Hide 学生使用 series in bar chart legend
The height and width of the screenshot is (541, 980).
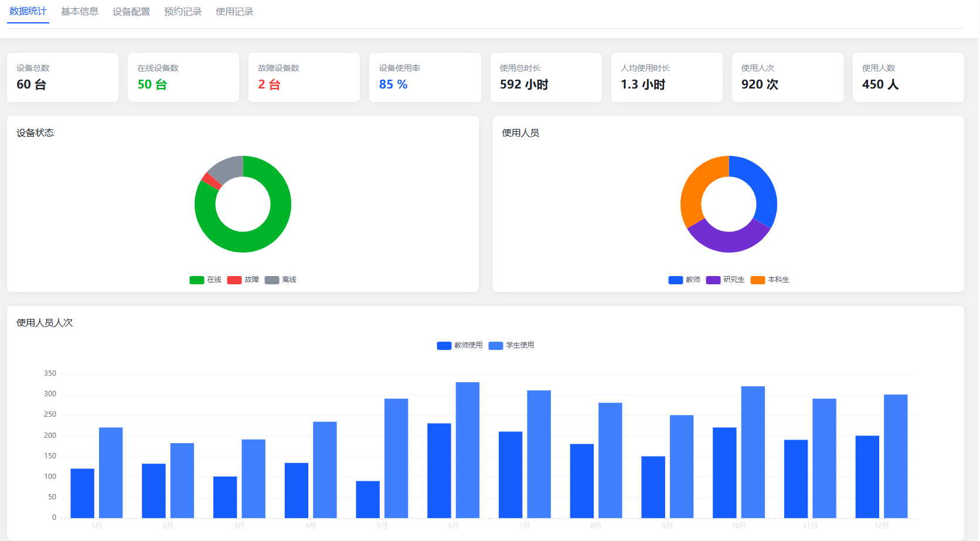512,345
